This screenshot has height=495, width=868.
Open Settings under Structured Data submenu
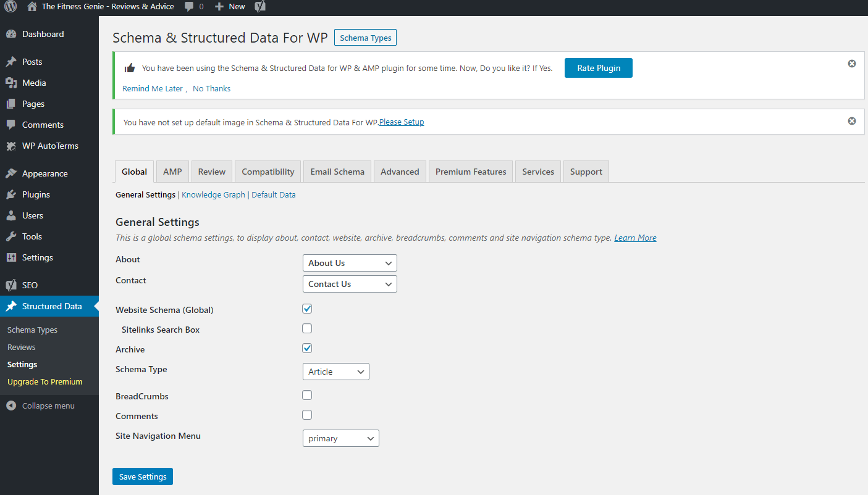pyautogui.click(x=22, y=364)
